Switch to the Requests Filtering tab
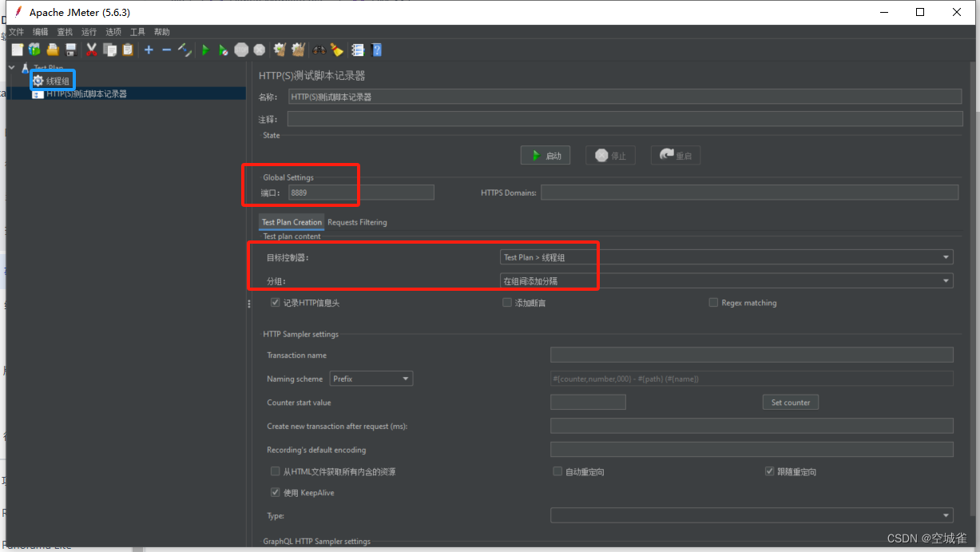Screen dimensions: 980x552 click(357, 222)
